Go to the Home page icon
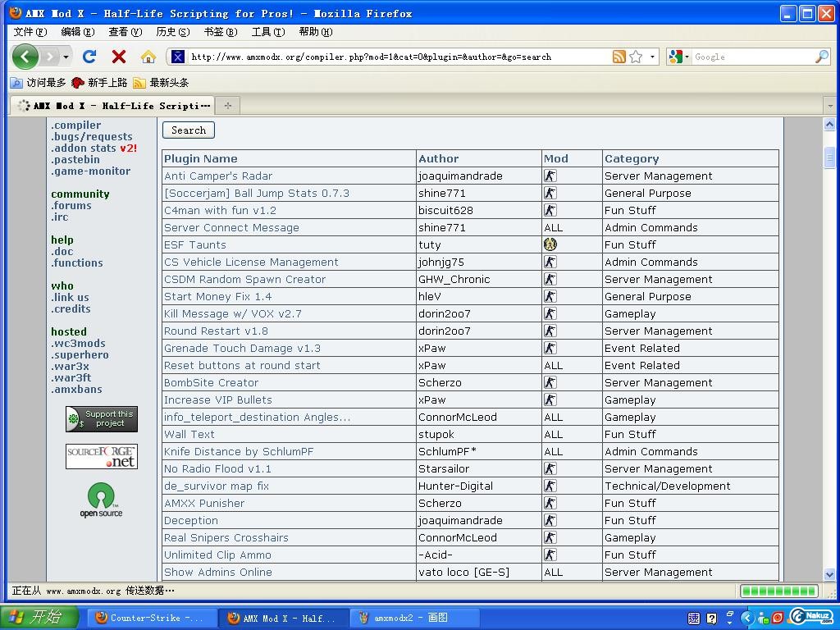The image size is (840, 630). point(148,57)
